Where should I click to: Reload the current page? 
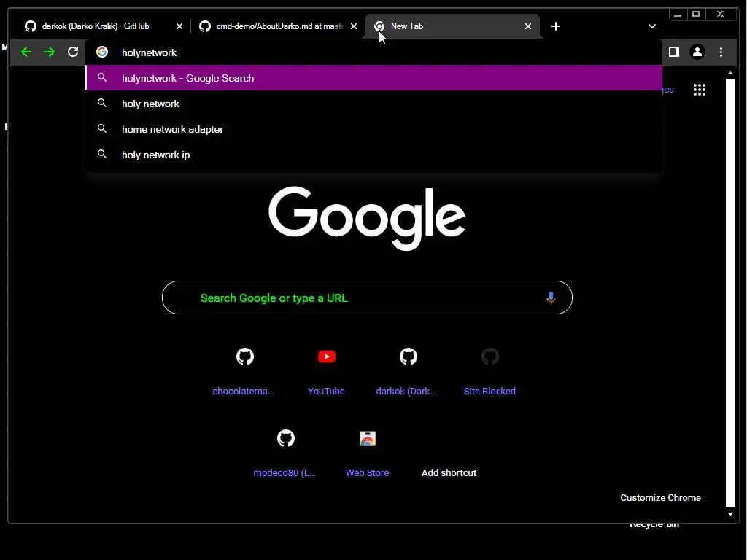[x=73, y=52]
